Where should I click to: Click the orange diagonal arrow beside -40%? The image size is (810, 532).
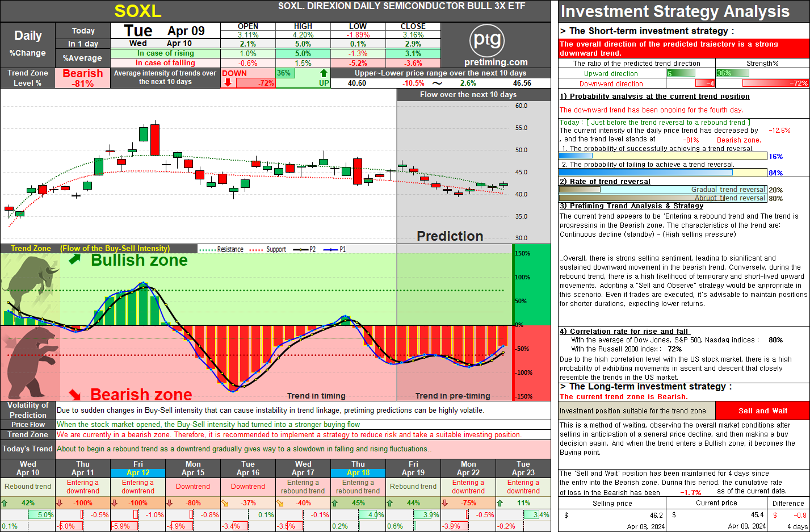click(x=280, y=502)
